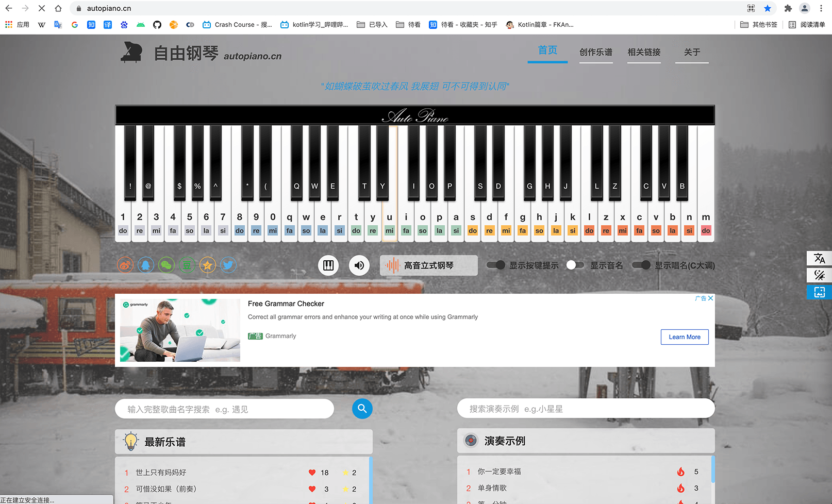832x504 pixels.
Task: Open the 已导入 bookmarks folder
Action: tap(372, 24)
